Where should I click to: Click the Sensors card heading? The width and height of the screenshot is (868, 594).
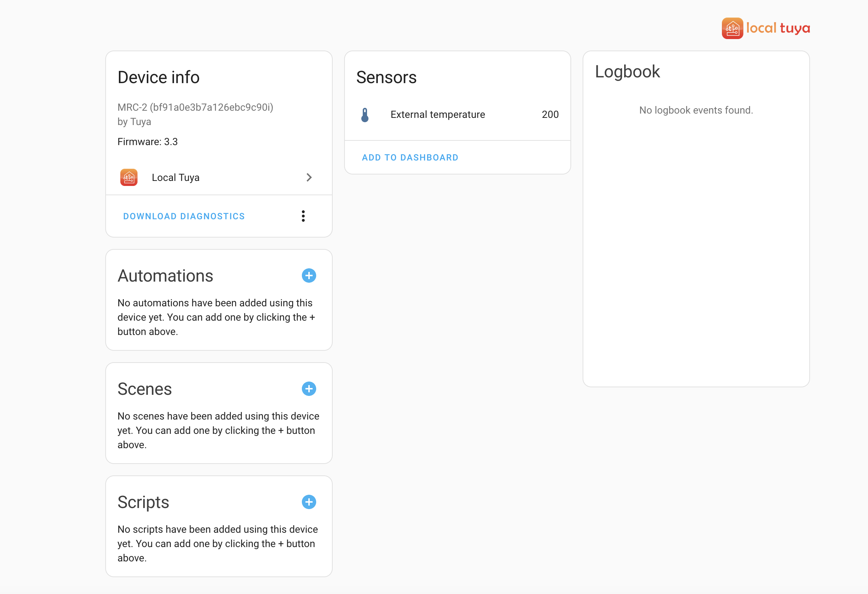tap(386, 77)
